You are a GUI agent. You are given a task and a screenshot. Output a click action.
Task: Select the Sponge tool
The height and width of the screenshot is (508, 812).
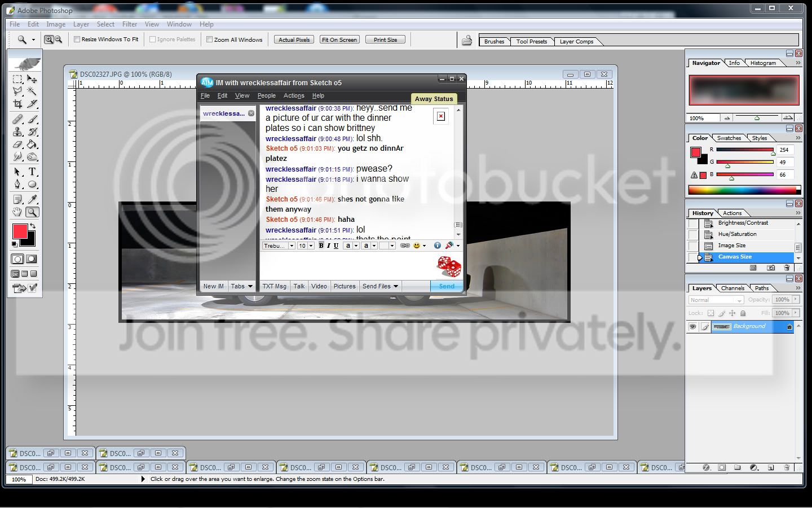32,156
